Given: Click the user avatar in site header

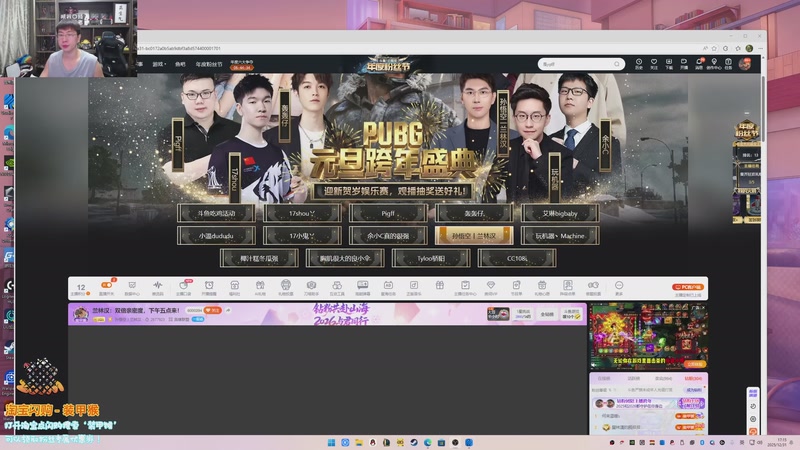Looking at the screenshot, I should tap(745, 64).
